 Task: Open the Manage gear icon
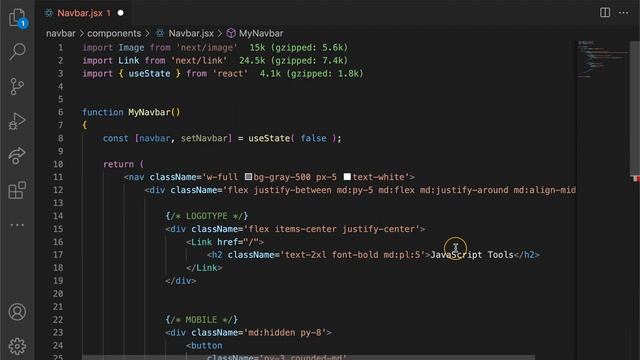pos(17,346)
